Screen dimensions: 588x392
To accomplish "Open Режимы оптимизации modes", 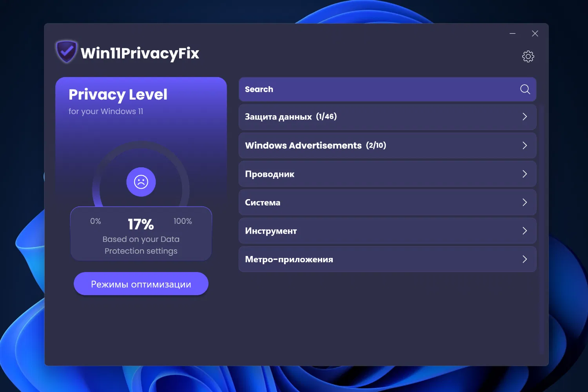I will (x=141, y=284).
